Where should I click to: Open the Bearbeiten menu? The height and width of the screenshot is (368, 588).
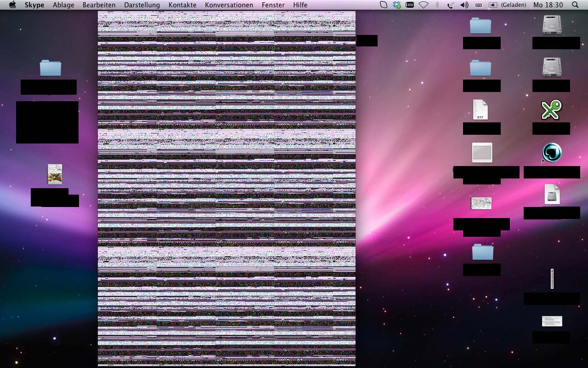click(x=99, y=5)
